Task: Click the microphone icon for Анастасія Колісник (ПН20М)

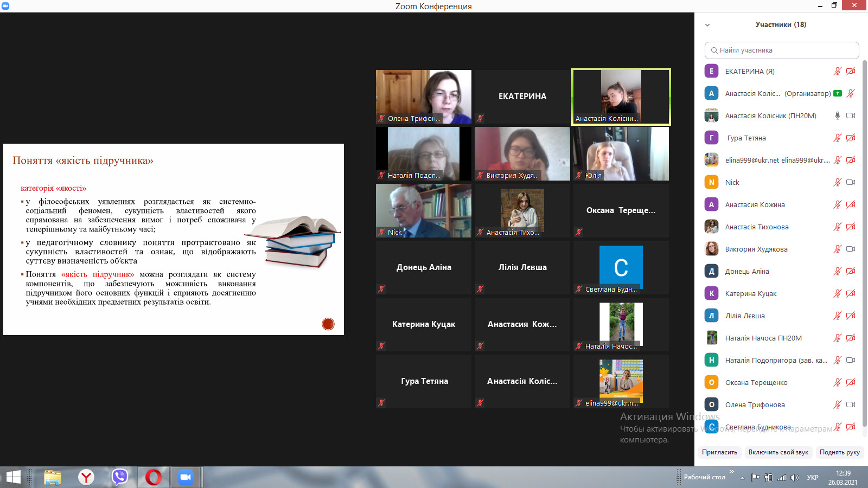Action: pyautogui.click(x=837, y=115)
